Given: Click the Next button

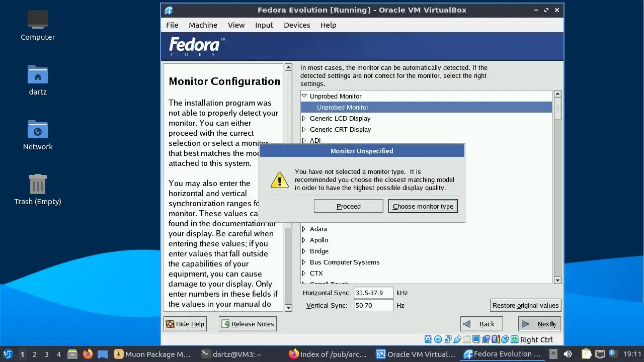Looking at the screenshot, I should 539,324.
